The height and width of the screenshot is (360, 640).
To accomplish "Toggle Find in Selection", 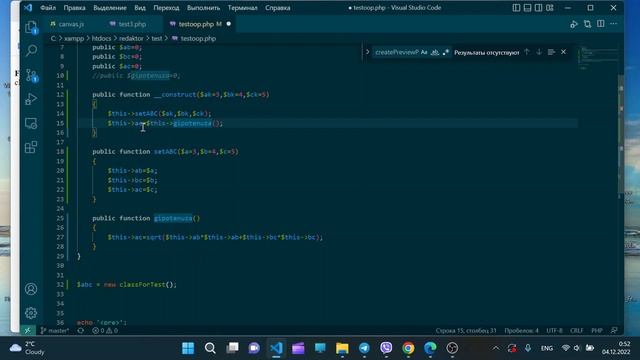I will click(551, 52).
